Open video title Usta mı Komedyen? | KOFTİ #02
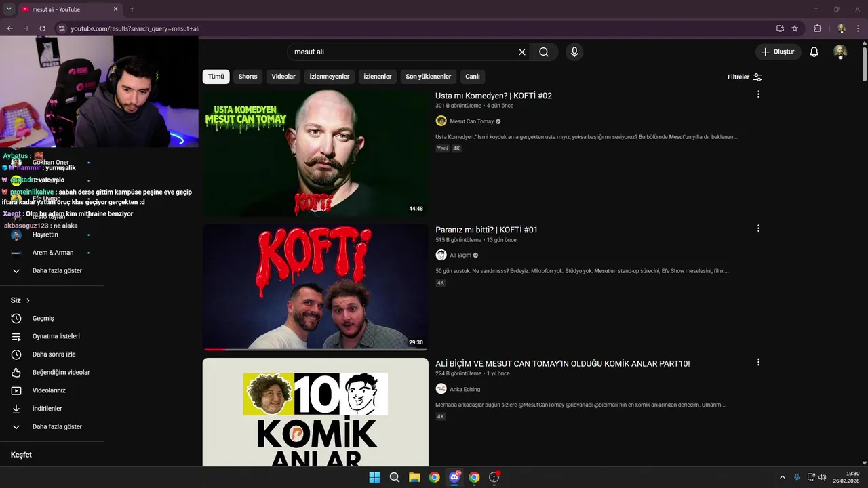Image resolution: width=868 pixels, height=488 pixels. click(494, 96)
